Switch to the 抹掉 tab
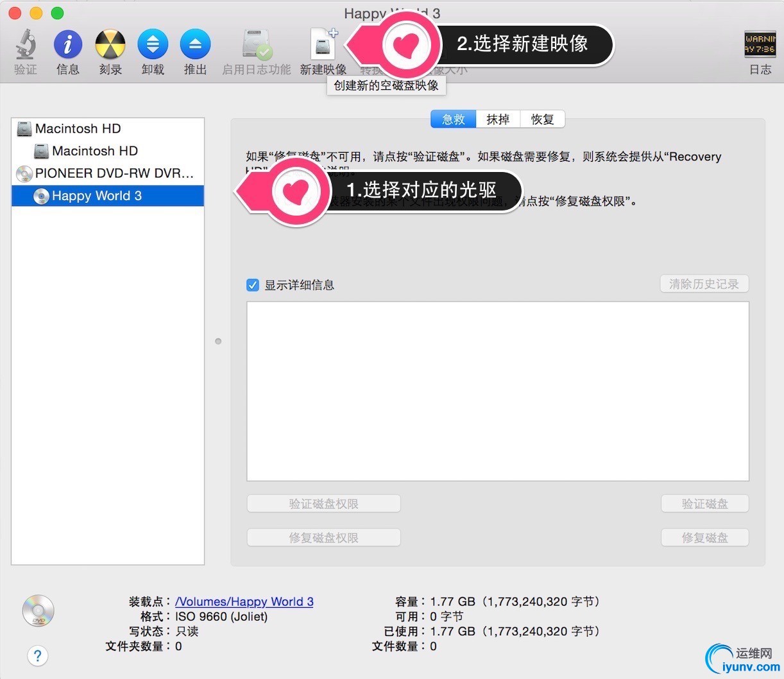Viewport: 784px width, 679px height. (498, 119)
